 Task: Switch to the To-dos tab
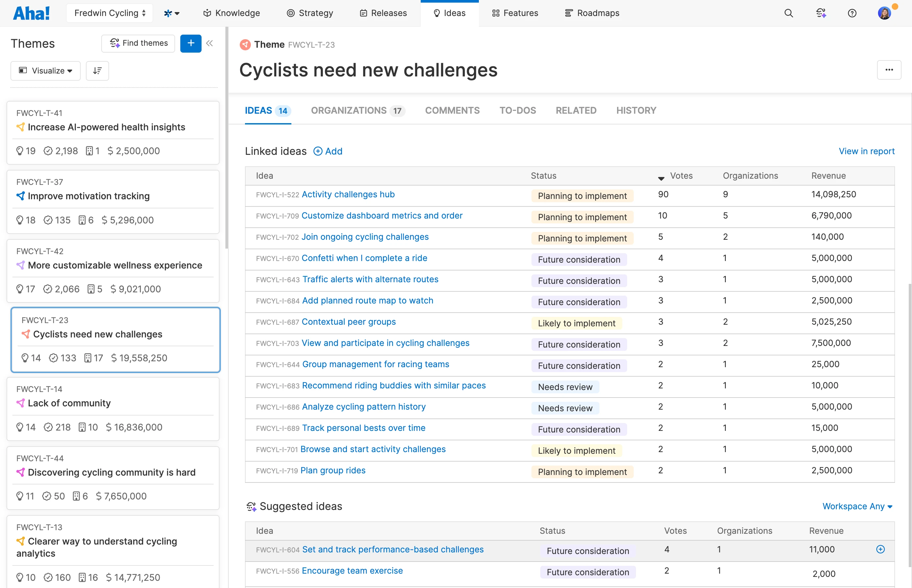click(x=518, y=111)
